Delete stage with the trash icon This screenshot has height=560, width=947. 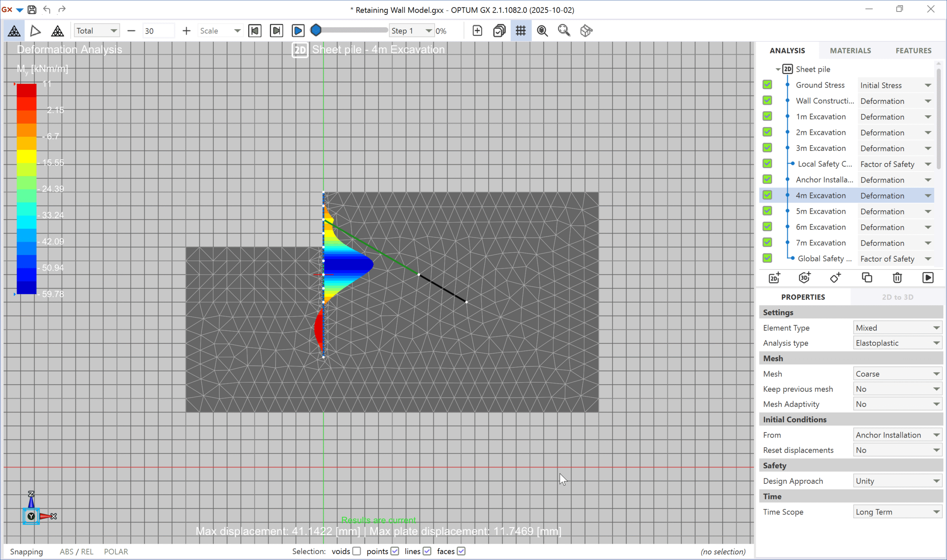(897, 278)
